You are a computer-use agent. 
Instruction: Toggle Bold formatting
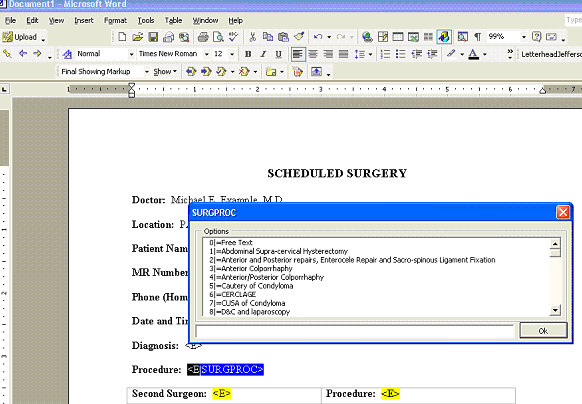pos(248,54)
